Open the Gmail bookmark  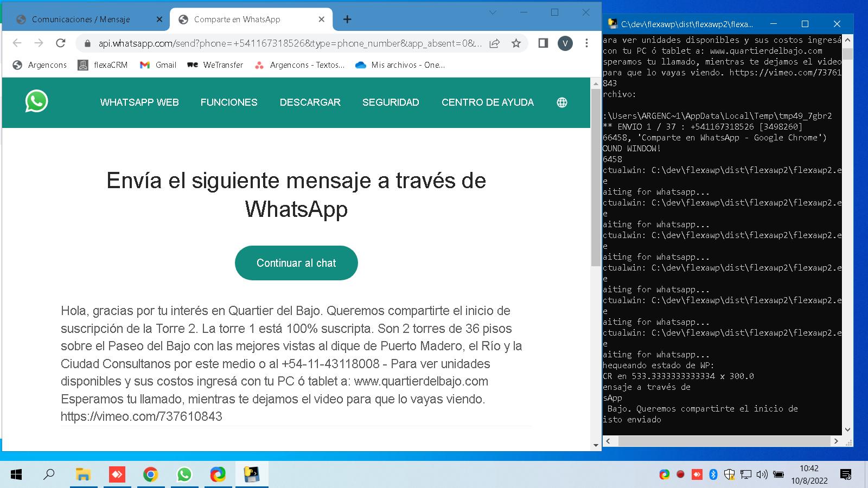point(158,65)
